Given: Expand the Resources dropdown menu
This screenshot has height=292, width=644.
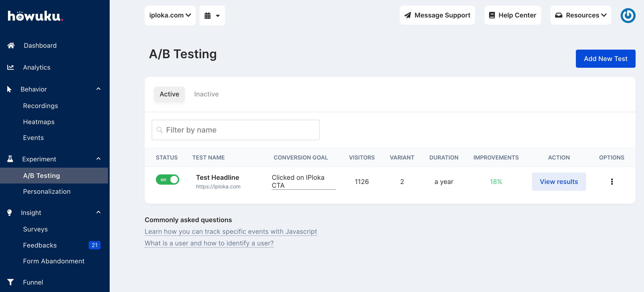Looking at the screenshot, I should pos(581,15).
